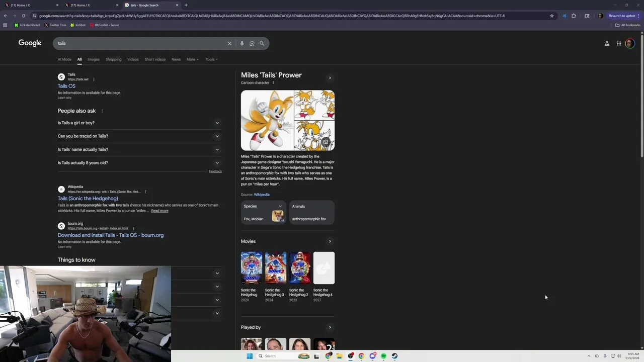Open Tails (Sonic the Hedgehog) Wikipedia link

point(88,199)
